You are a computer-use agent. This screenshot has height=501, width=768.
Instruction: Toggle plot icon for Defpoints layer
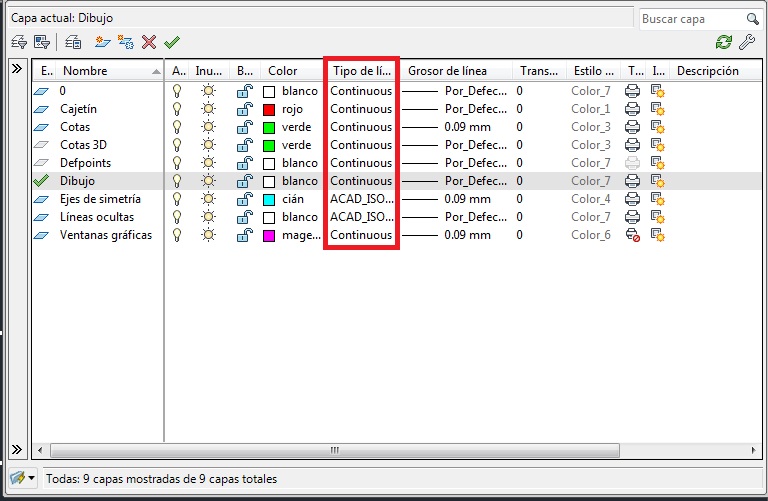(x=632, y=163)
